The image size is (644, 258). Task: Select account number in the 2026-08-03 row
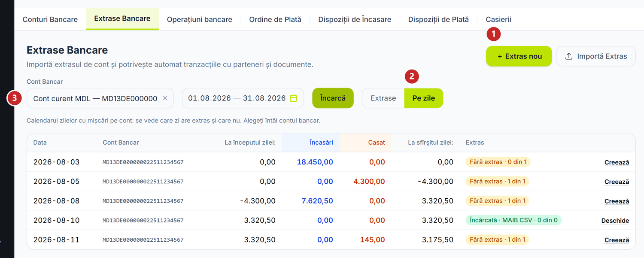pyautogui.click(x=143, y=162)
